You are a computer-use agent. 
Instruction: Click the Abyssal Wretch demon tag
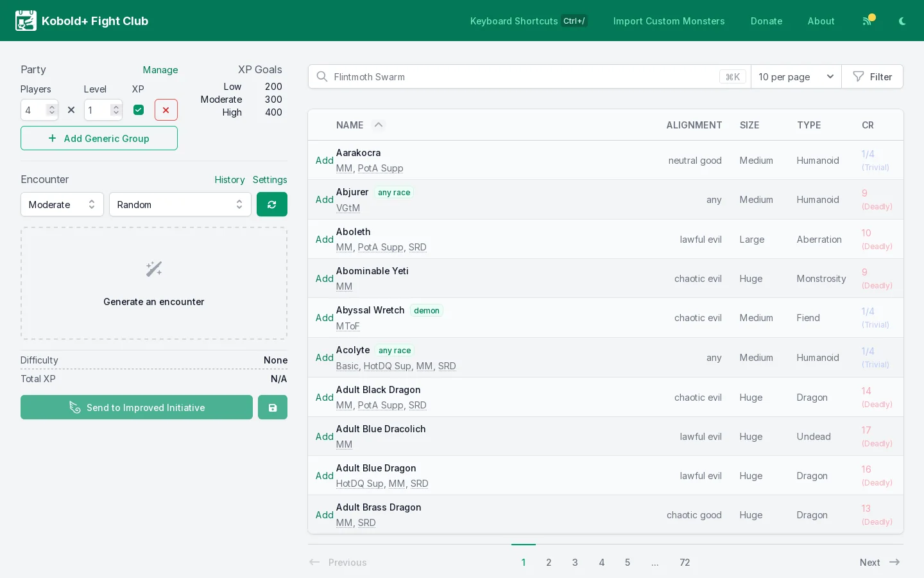[427, 311]
